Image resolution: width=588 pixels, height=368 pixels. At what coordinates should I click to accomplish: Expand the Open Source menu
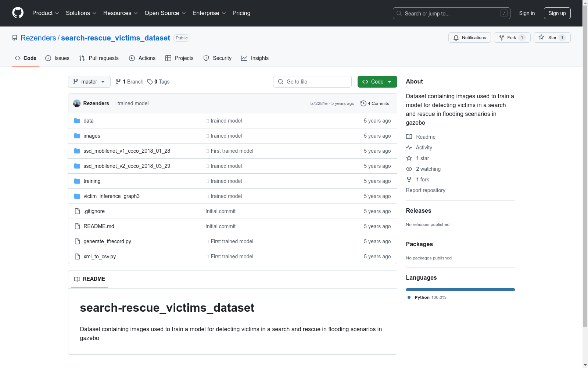pos(165,13)
